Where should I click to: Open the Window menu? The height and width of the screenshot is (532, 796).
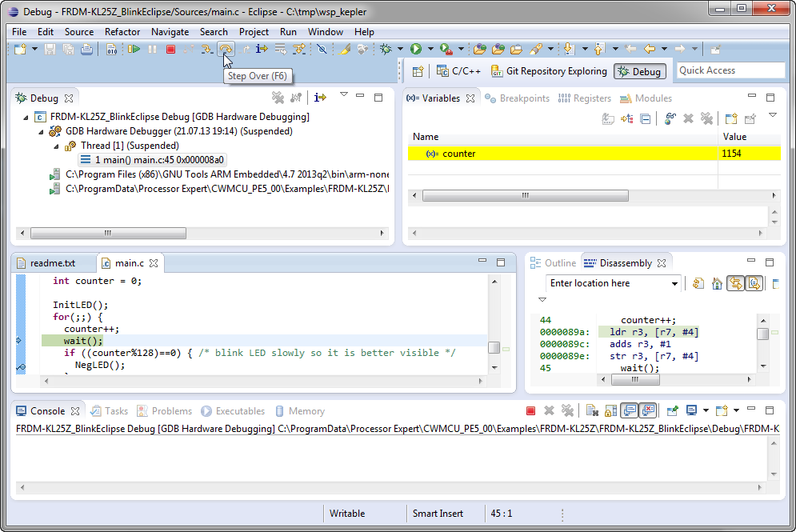point(326,32)
